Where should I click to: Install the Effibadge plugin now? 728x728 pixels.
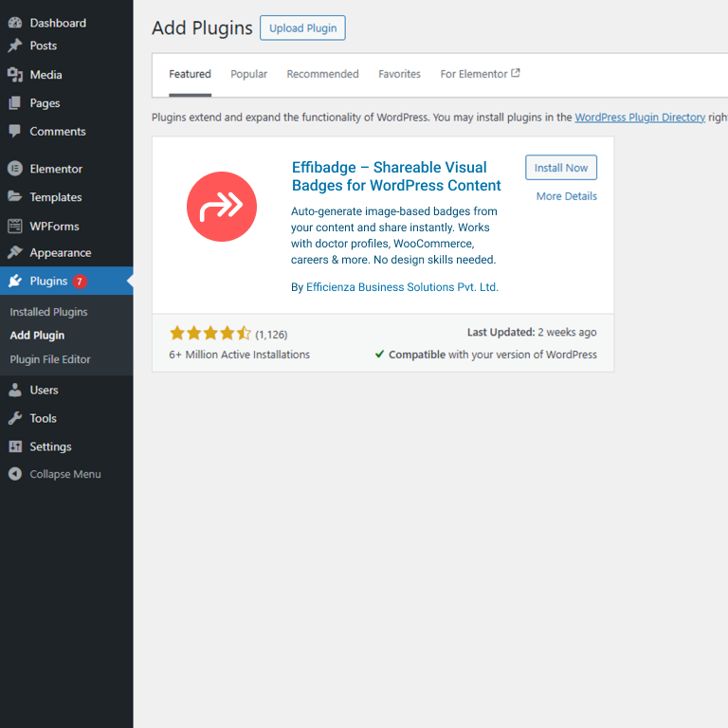point(561,168)
